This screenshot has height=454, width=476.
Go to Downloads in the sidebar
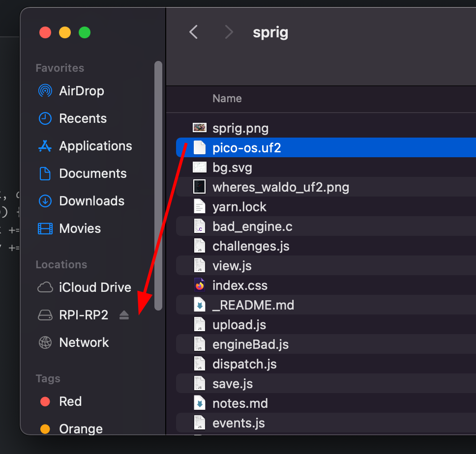click(x=91, y=201)
